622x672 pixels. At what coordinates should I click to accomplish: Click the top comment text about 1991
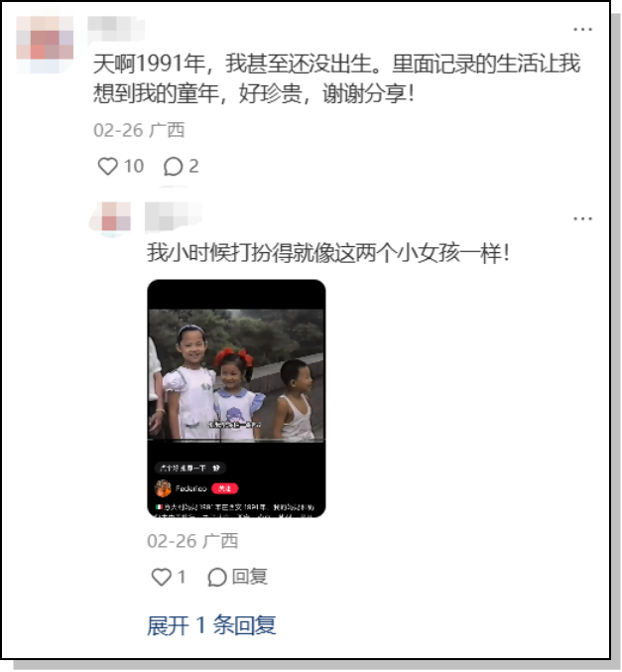click(336, 78)
